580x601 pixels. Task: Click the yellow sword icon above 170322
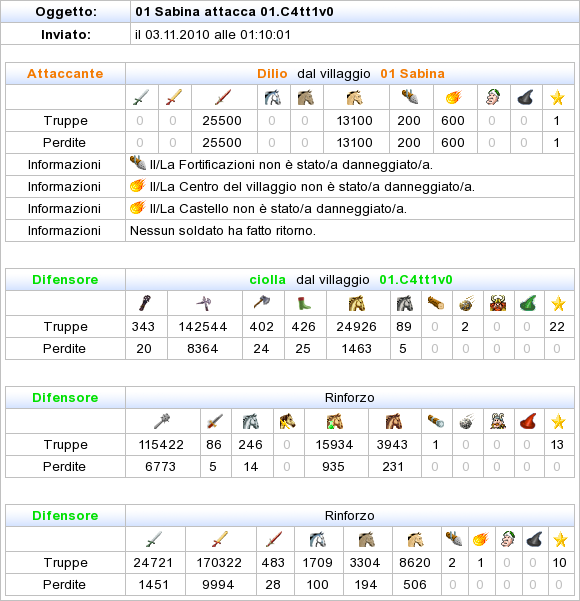220,539
